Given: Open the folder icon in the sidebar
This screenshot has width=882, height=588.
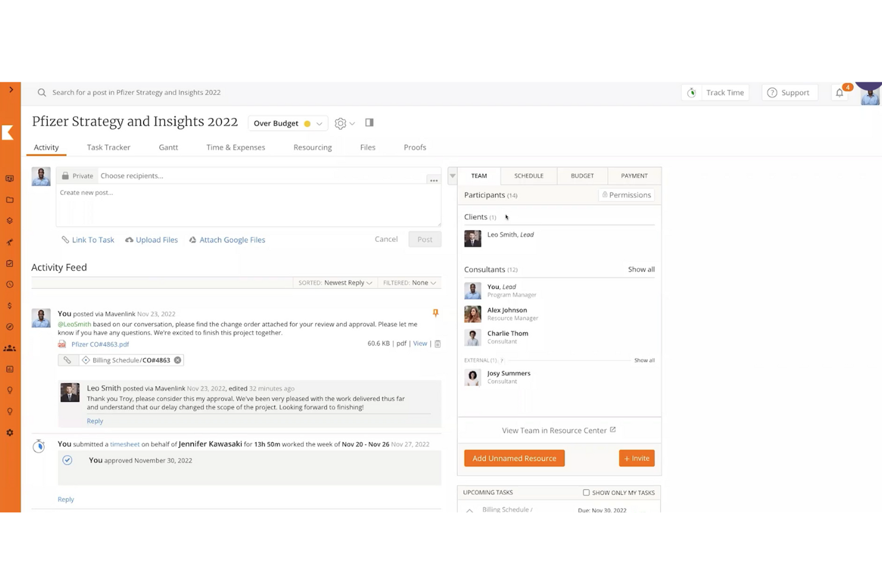Looking at the screenshot, I should tap(10, 200).
